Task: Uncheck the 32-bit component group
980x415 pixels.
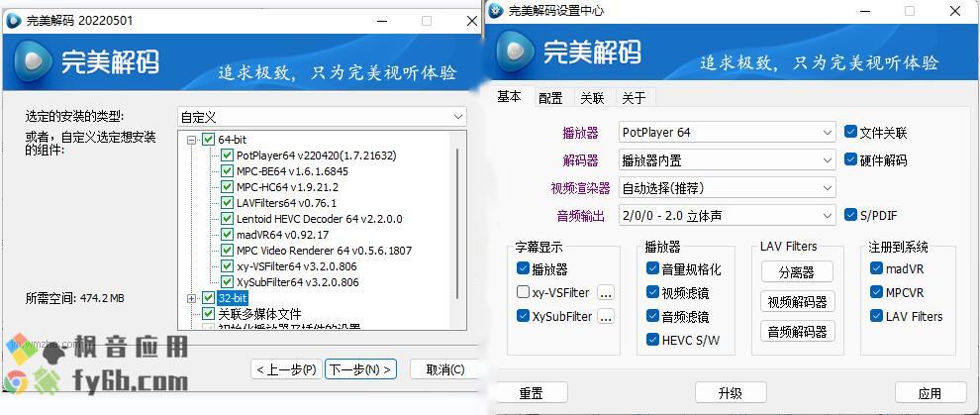Action: pyautogui.click(x=208, y=298)
